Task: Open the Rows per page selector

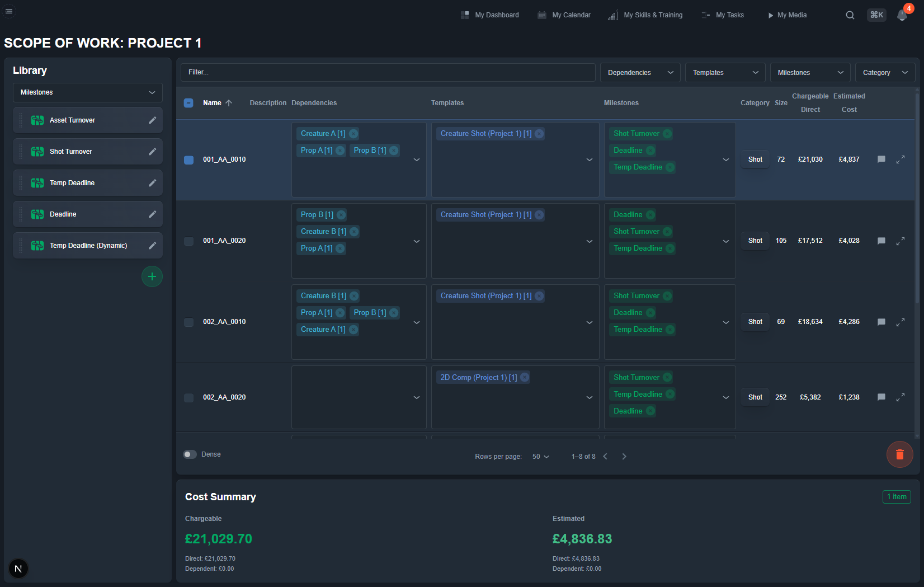Action: click(x=540, y=457)
